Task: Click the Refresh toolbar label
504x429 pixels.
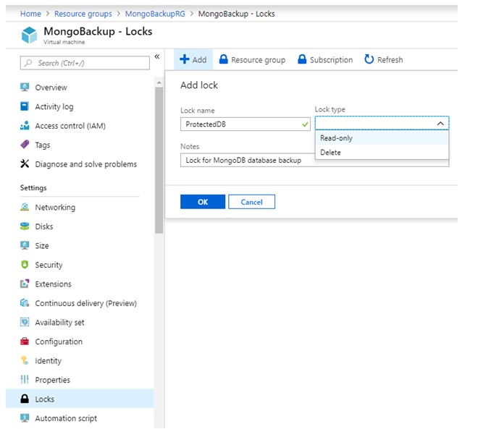Action: coord(390,60)
